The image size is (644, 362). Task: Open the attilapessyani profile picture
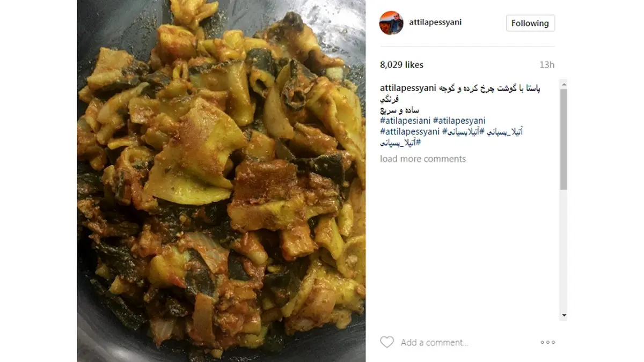tap(391, 23)
